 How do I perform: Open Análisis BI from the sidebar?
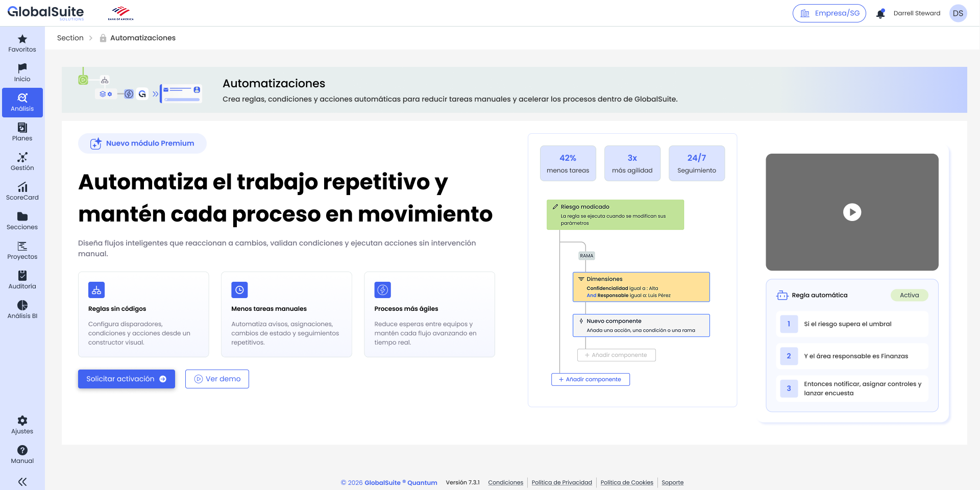[x=22, y=310]
